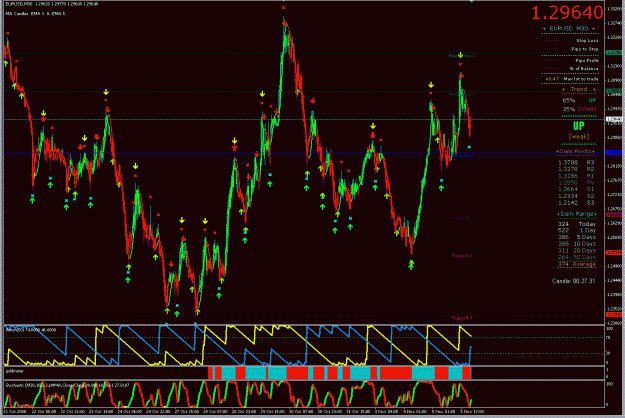This screenshot has height=418, width=625.
Task: Click the Daily Range heading
Action: (x=577, y=214)
